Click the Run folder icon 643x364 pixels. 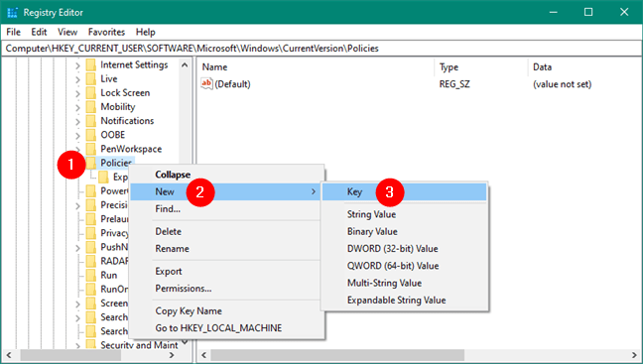[x=91, y=275]
